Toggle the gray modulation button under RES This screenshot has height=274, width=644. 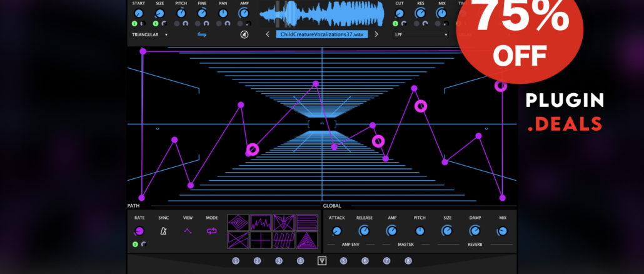tap(416, 24)
